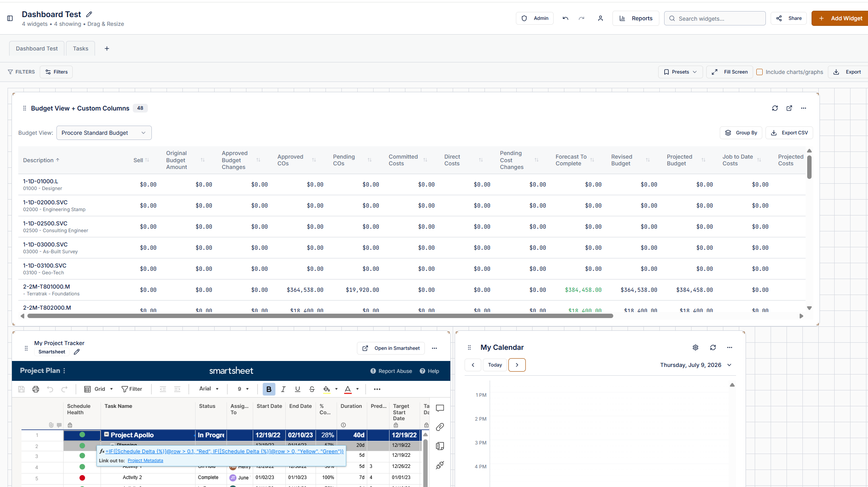Toggle Bold formatting in Smartsheet
Image resolution: width=868 pixels, height=487 pixels.
(x=269, y=389)
